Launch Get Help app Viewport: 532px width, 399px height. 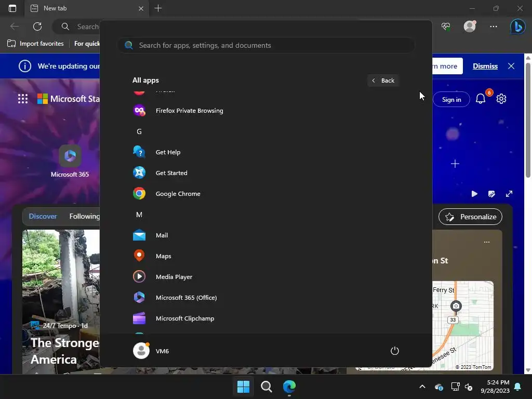(x=265, y=152)
